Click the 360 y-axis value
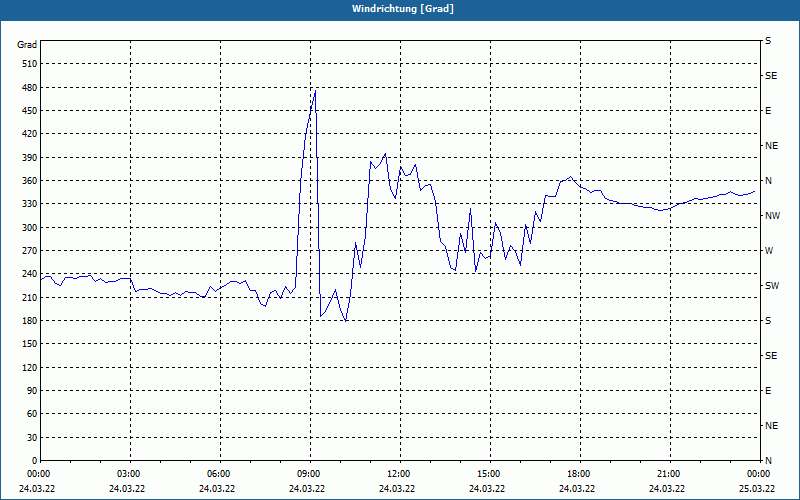The width and height of the screenshot is (800, 500). click(x=30, y=181)
